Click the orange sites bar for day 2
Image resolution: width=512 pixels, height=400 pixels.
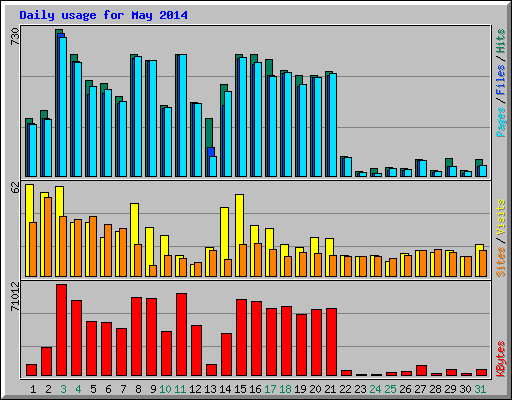[x=48, y=237]
